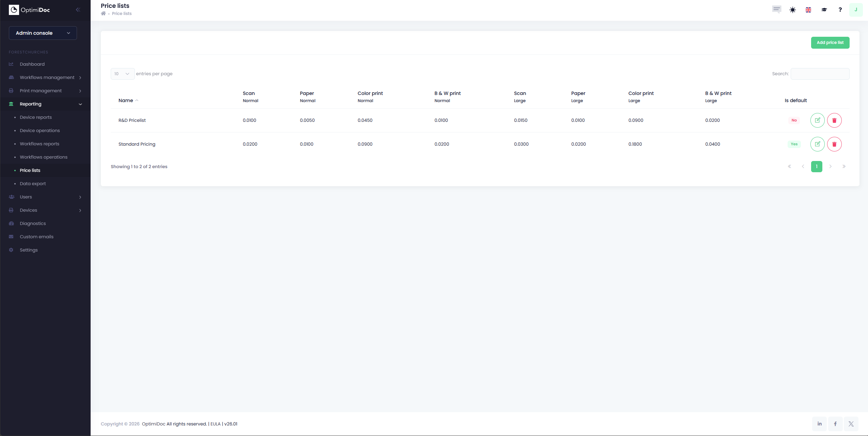Collapse the sidebar with double-chevron icon
The image size is (868, 436).
[x=78, y=10]
